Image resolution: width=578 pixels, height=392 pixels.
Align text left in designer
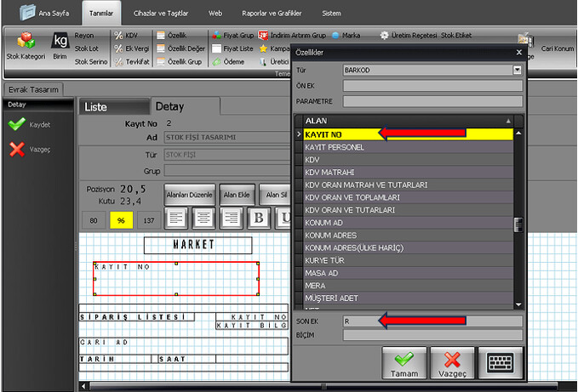176,219
